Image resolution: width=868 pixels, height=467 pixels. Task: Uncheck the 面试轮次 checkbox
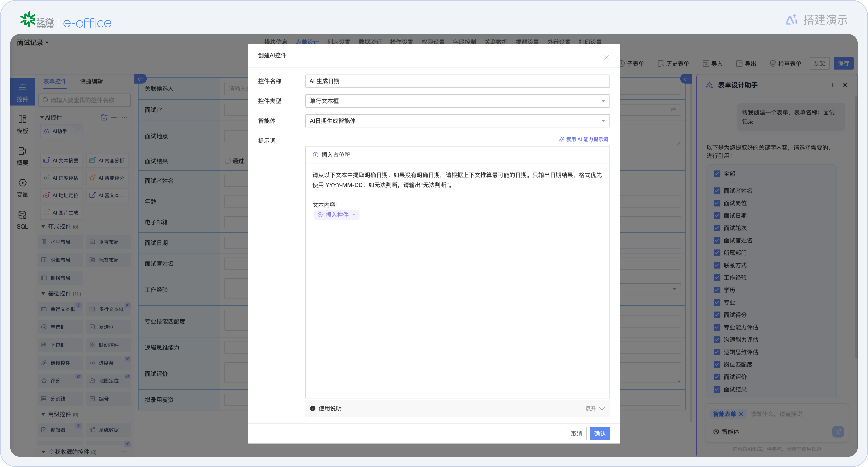point(717,228)
